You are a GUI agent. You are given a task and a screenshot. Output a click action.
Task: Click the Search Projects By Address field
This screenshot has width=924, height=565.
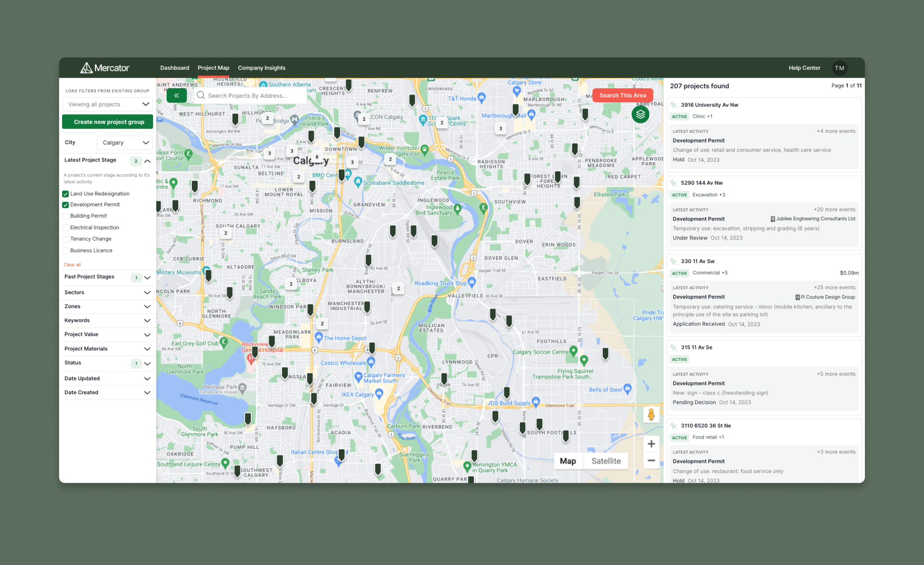251,96
